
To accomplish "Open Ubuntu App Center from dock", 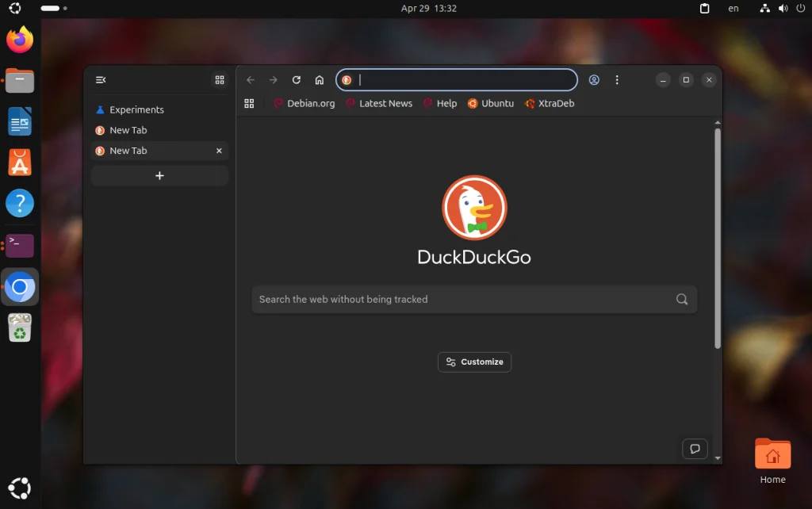I will (x=20, y=163).
